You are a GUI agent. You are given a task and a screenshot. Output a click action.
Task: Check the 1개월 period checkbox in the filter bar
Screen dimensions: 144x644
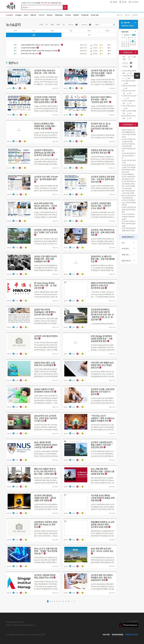49,25
